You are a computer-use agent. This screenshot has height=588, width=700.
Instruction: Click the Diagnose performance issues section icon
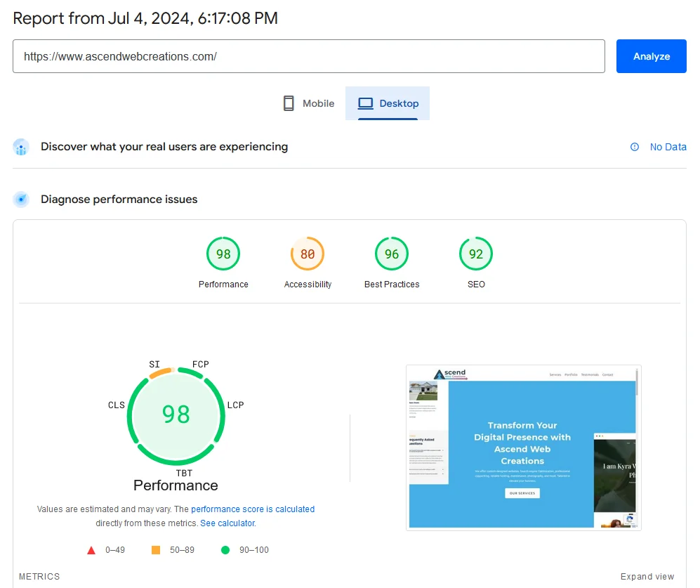click(20, 199)
